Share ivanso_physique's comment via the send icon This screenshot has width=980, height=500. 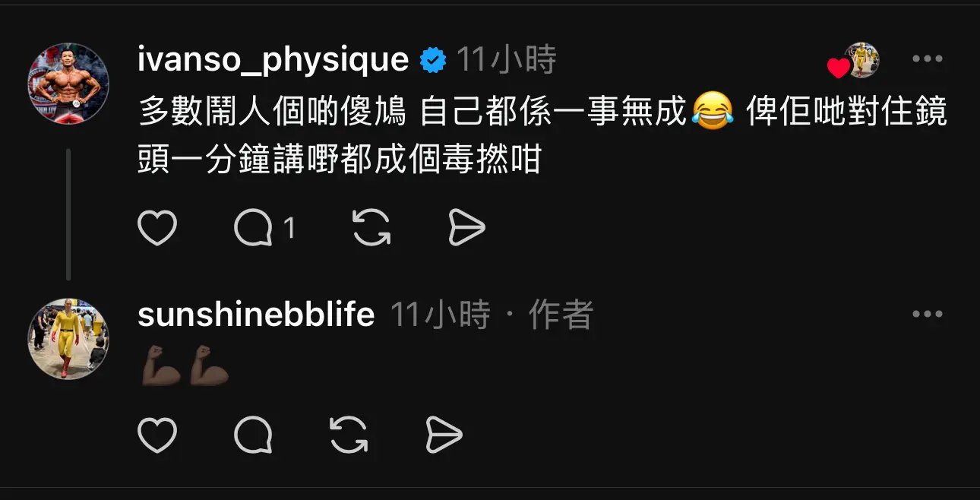(x=466, y=228)
